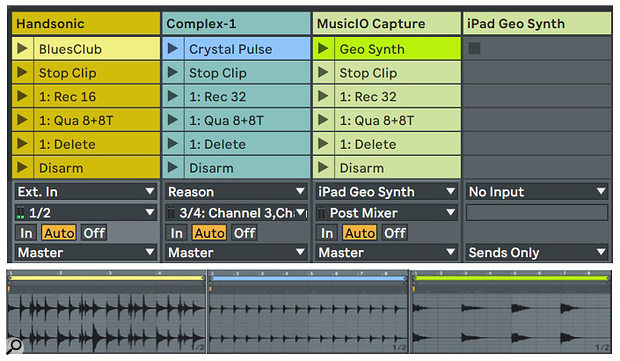Select the iPad Geo Synth track header

[x=537, y=23]
